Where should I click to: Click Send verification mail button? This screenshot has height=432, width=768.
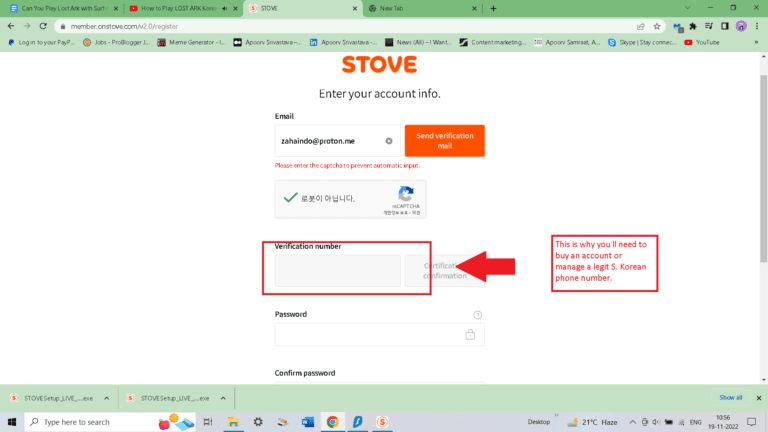445,141
